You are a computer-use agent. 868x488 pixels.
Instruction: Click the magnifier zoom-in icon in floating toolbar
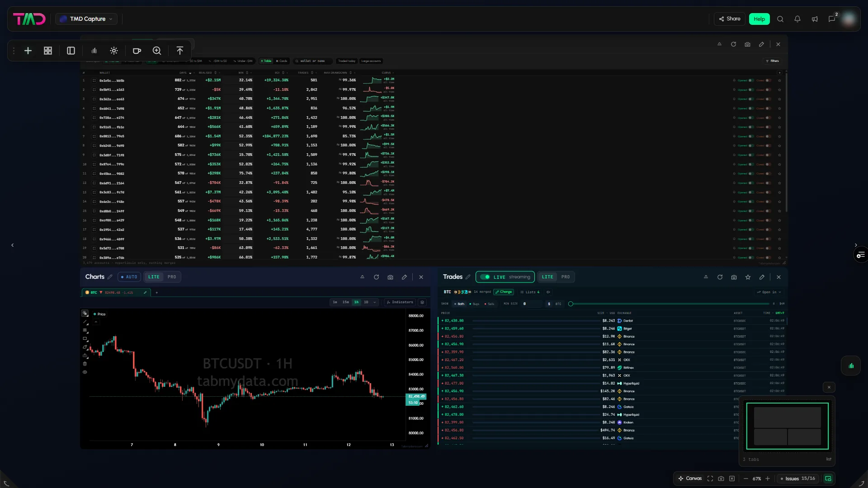157,51
